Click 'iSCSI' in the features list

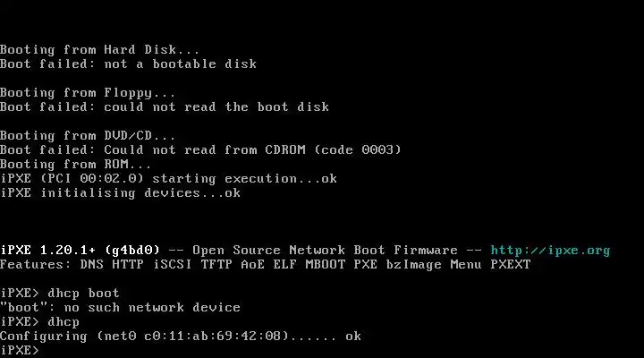tap(168, 265)
